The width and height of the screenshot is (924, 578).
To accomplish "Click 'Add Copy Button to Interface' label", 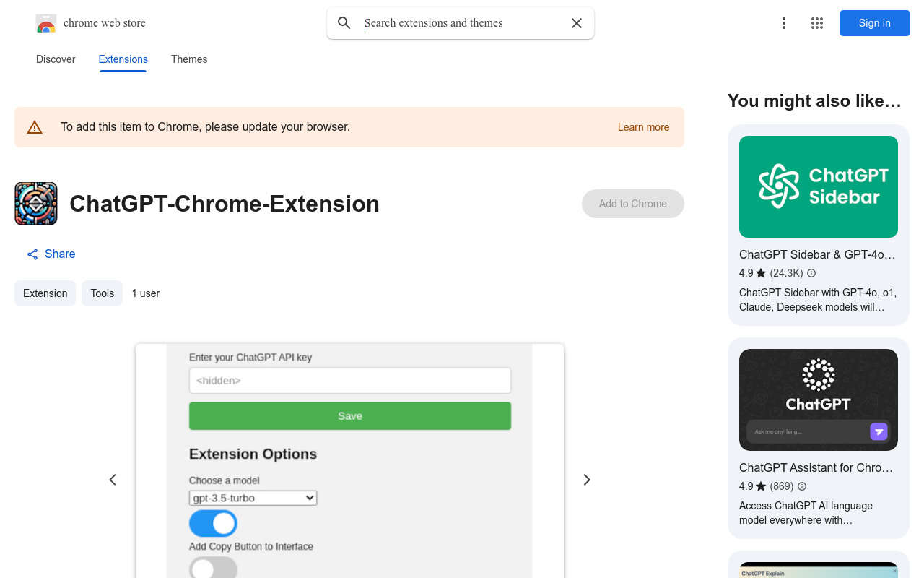I will point(251,546).
